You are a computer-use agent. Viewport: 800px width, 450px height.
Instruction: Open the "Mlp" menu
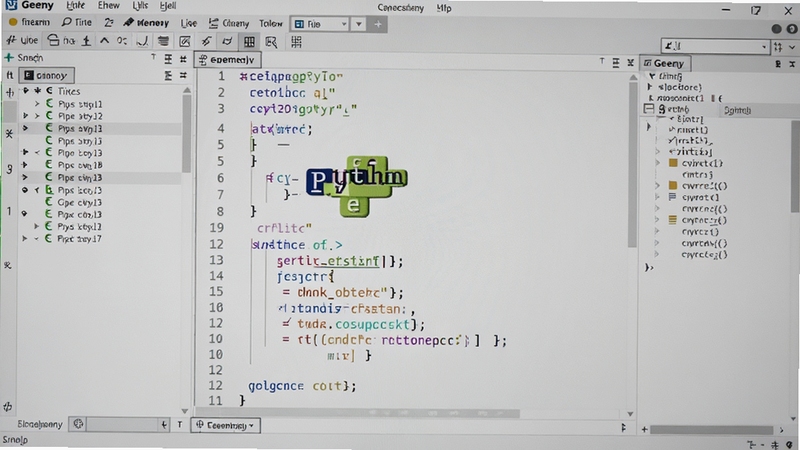(x=444, y=8)
